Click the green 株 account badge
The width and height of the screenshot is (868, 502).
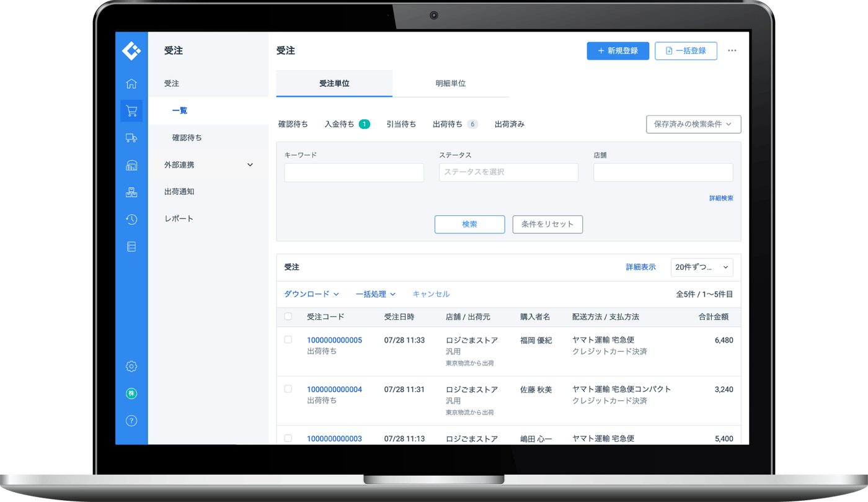pos(131,393)
